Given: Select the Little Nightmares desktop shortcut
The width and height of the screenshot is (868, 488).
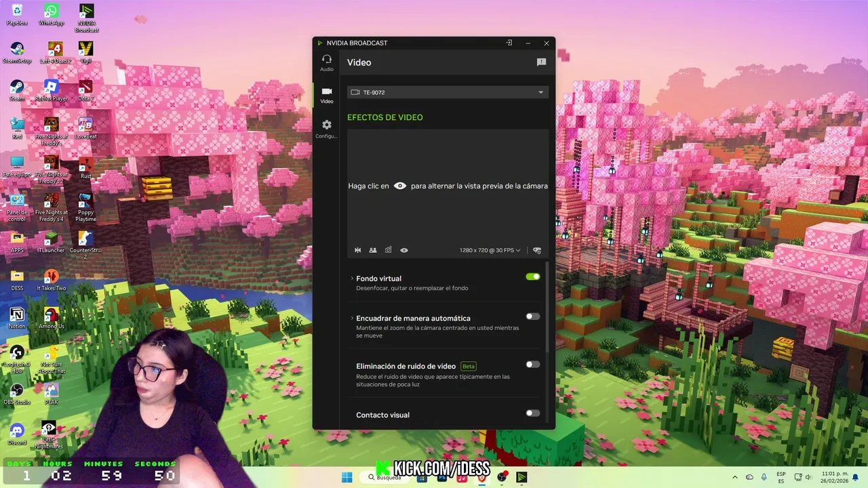Looking at the screenshot, I should coord(49,435).
